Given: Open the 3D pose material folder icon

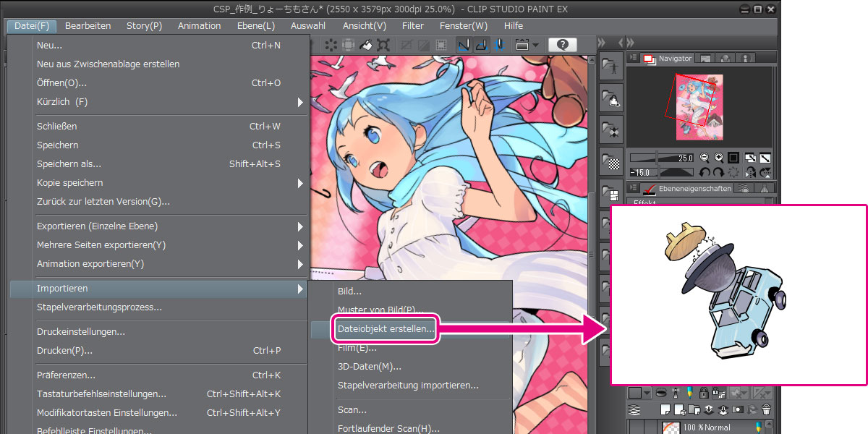Looking at the screenshot, I should (612, 67).
